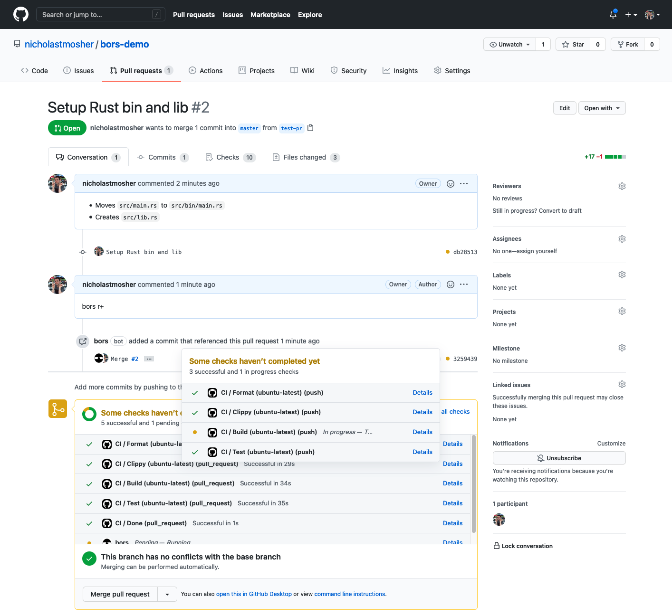
Task: Open the Linked issues gear icon
Action: tap(622, 384)
